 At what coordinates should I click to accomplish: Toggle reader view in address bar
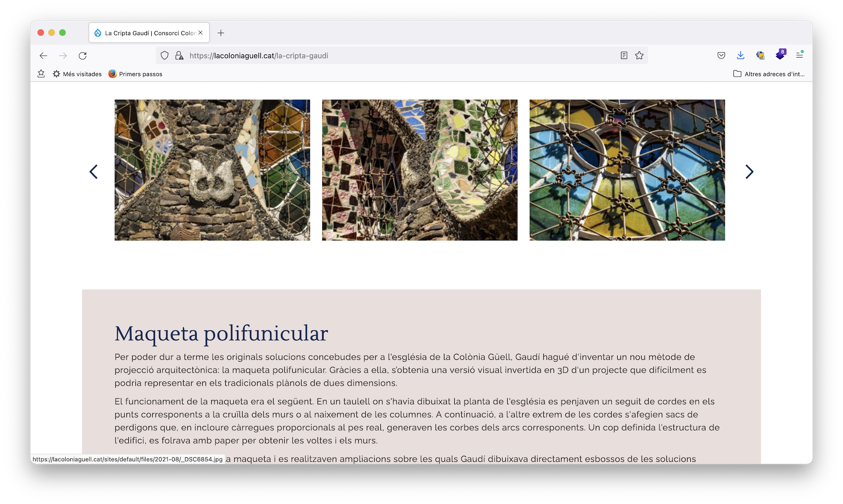tap(624, 56)
